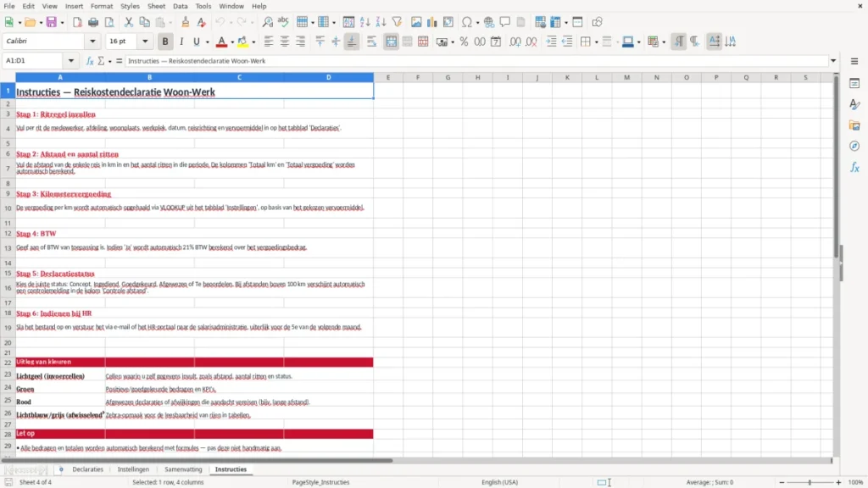Open the conditional formatting dropdown arrow
Viewport: 868px width, 488px height.
[x=664, y=42]
